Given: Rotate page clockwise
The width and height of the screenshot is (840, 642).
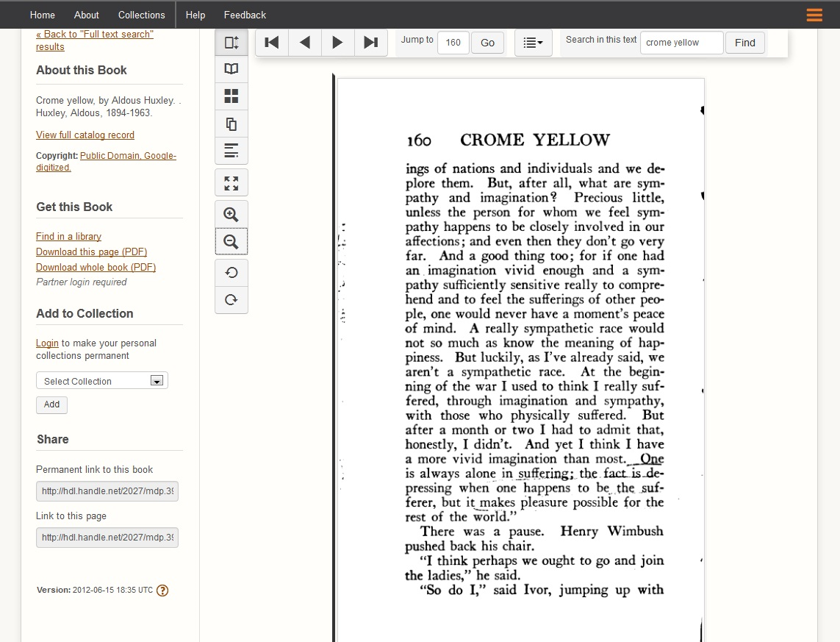Looking at the screenshot, I should (231, 300).
